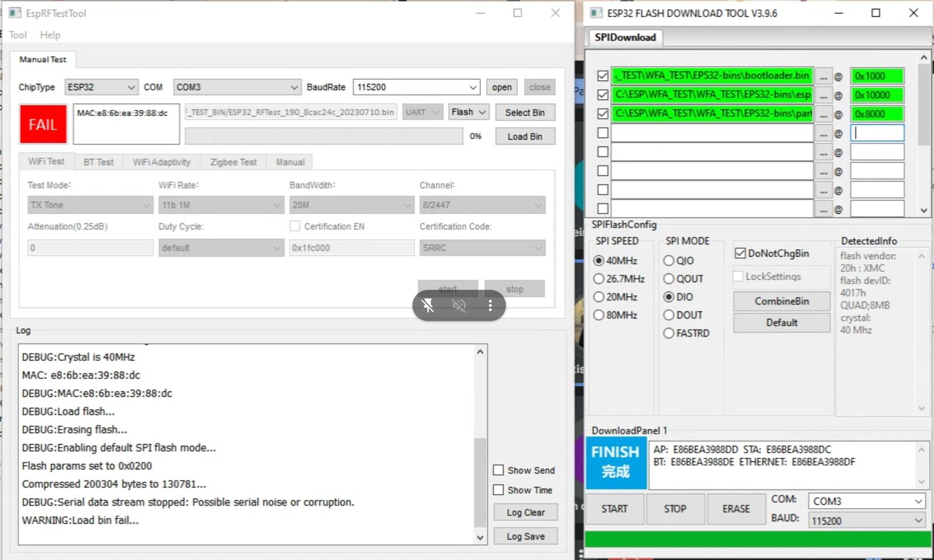This screenshot has width=934, height=560.
Task: Click the green 0x1000 address field
Action: click(877, 76)
